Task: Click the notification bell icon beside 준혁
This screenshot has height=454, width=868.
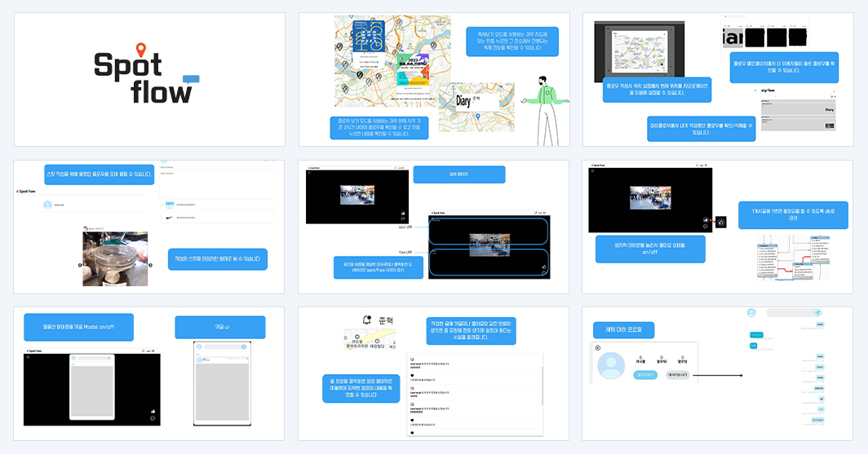Action: 366,320
